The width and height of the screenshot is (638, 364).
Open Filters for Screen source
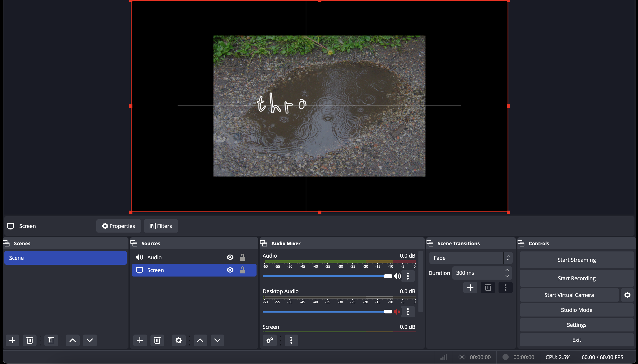[x=161, y=226]
